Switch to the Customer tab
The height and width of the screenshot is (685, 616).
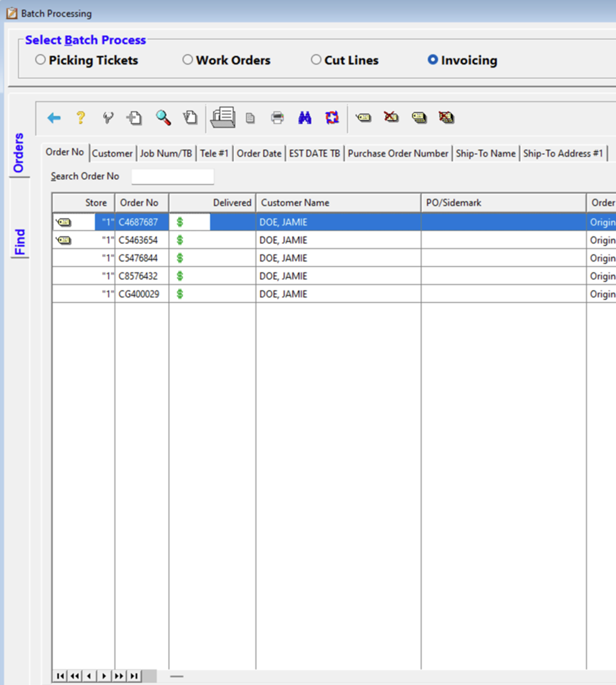pos(112,153)
